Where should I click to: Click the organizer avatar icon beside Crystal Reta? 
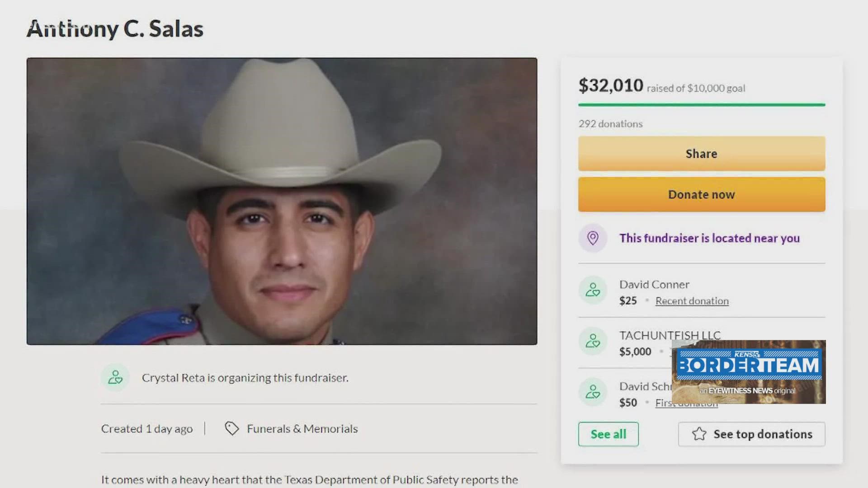pos(115,377)
